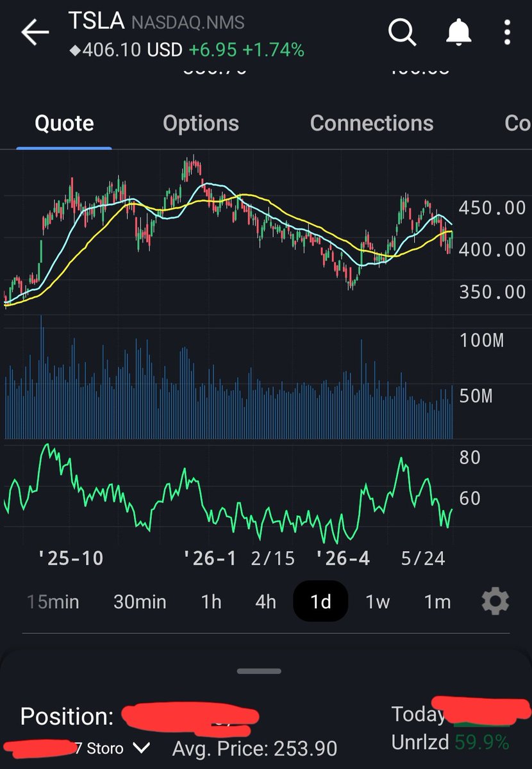Tap the 50M volume axis label
This screenshot has height=769, width=532.
[476, 396]
